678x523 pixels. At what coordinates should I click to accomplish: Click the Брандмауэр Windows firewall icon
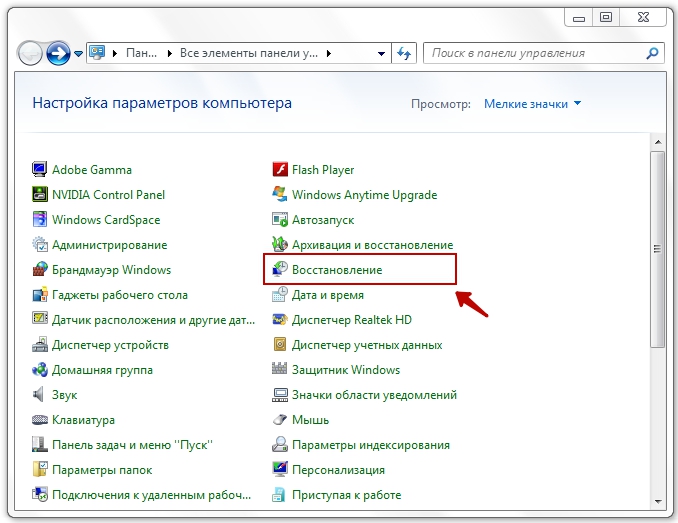pos(39,269)
